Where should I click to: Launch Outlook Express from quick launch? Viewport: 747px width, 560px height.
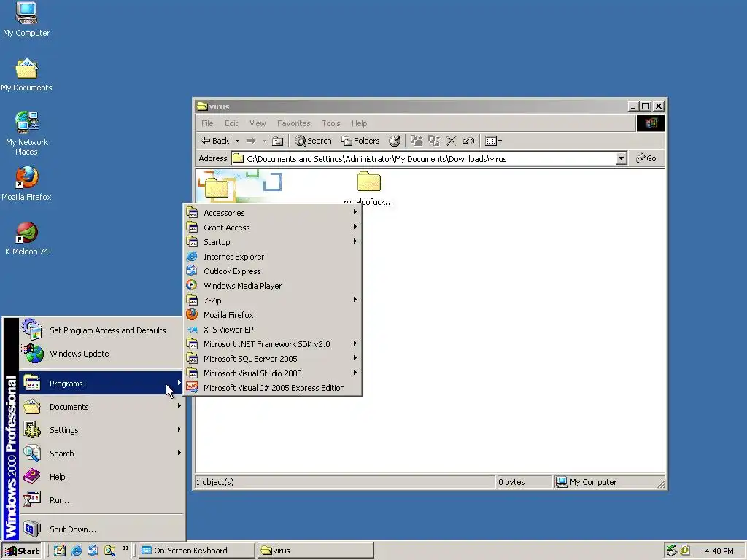[x=93, y=551]
